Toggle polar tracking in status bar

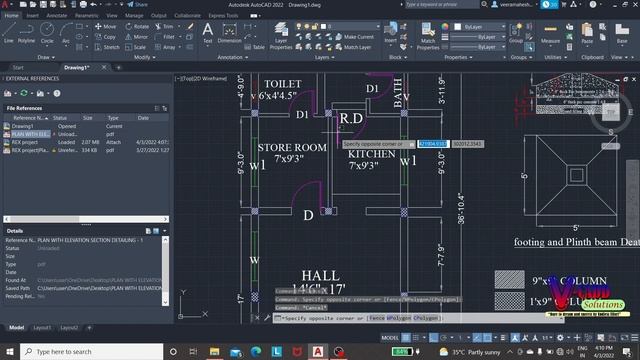point(443,338)
